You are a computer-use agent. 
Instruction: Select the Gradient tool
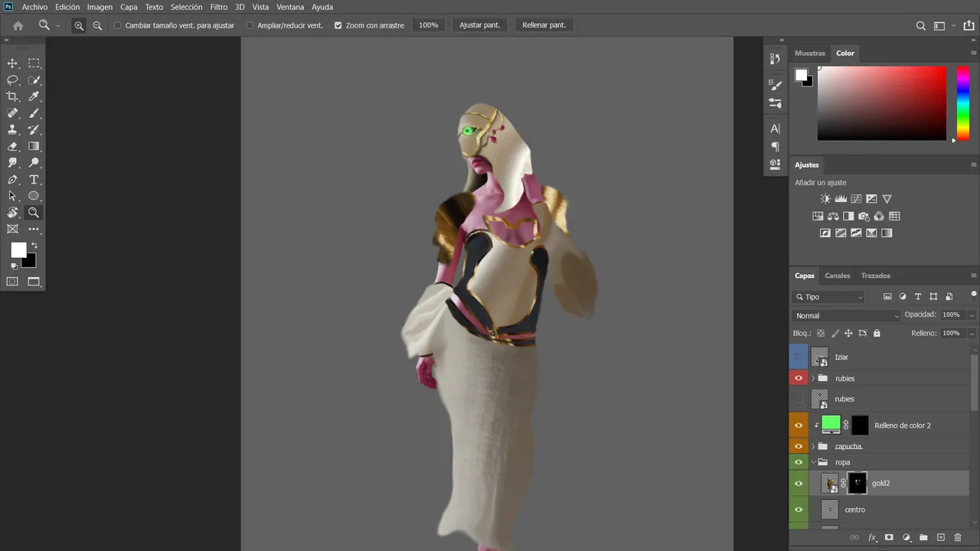pyautogui.click(x=34, y=146)
